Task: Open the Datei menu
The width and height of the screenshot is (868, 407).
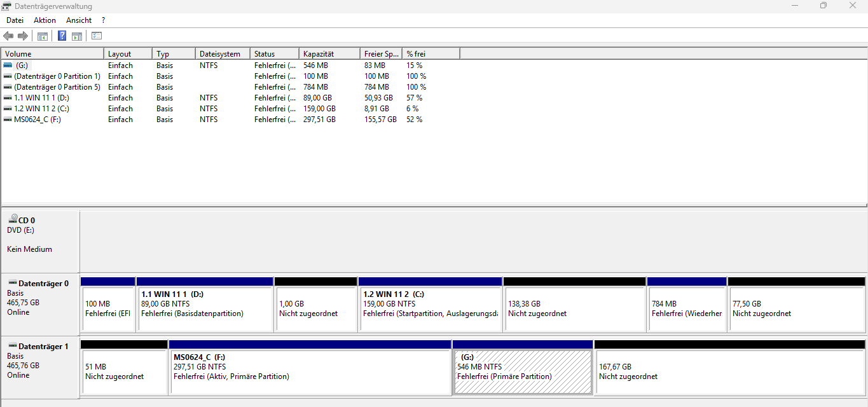Action: (15, 20)
